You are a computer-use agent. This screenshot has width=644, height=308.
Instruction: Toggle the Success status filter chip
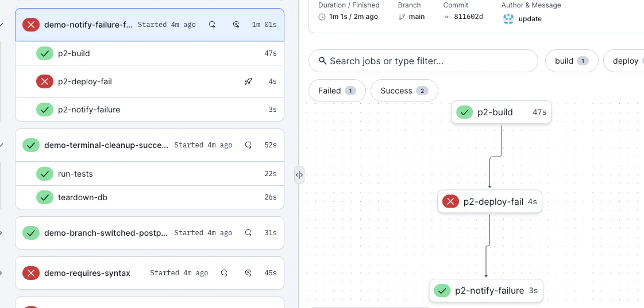(x=404, y=91)
